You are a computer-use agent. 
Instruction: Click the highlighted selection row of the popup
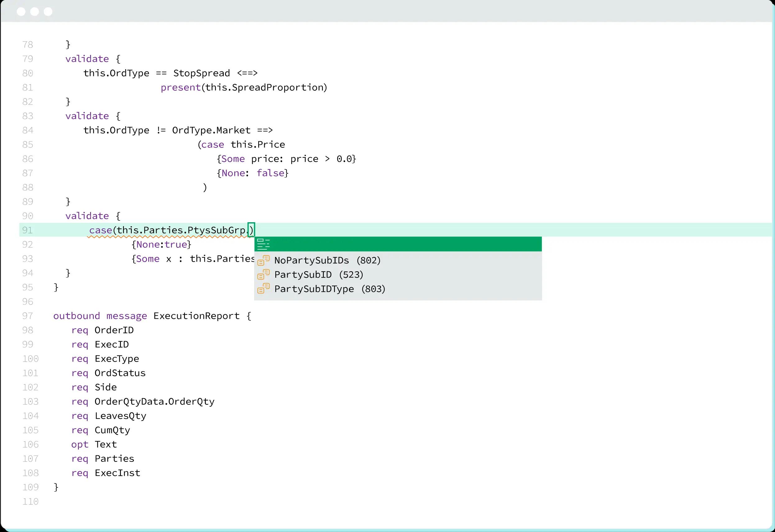tap(397, 244)
